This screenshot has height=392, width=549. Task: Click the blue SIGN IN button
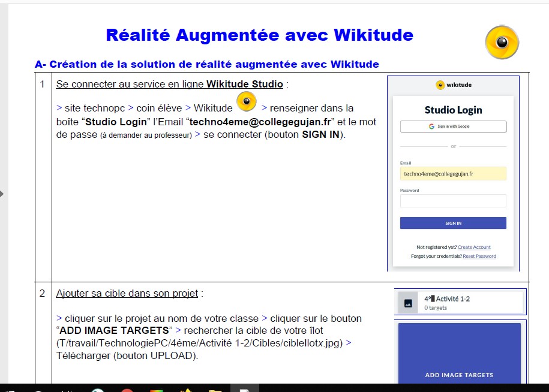pos(453,223)
